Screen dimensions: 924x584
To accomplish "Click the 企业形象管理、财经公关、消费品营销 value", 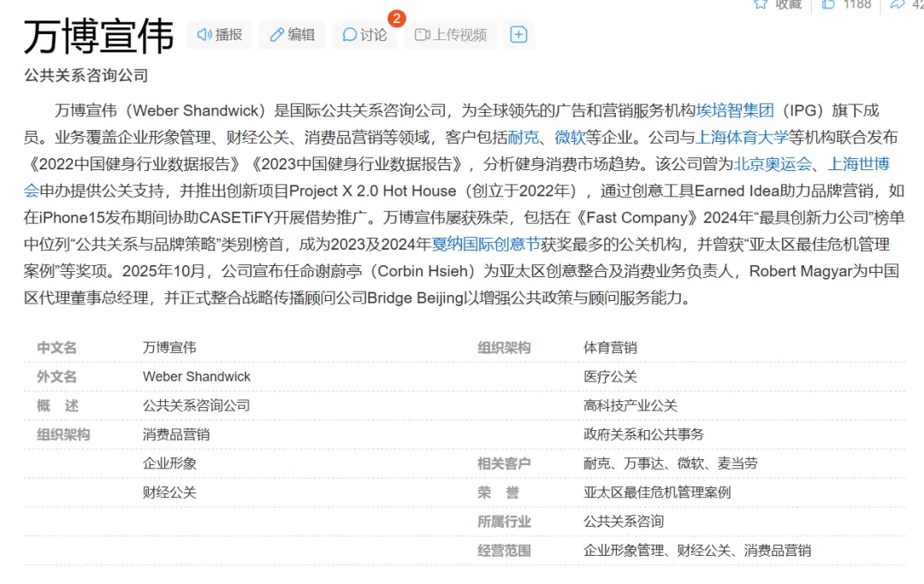I will pyautogui.click(x=697, y=551).
